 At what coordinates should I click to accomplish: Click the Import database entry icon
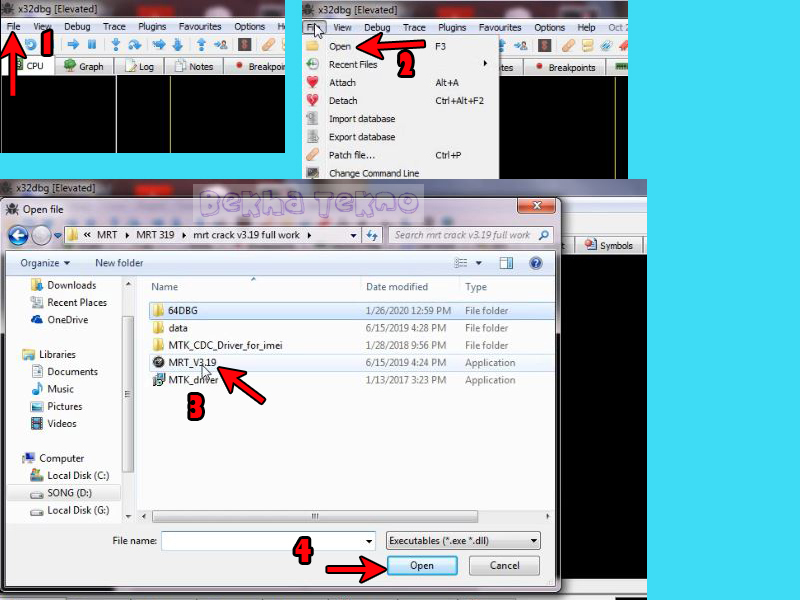coord(311,119)
